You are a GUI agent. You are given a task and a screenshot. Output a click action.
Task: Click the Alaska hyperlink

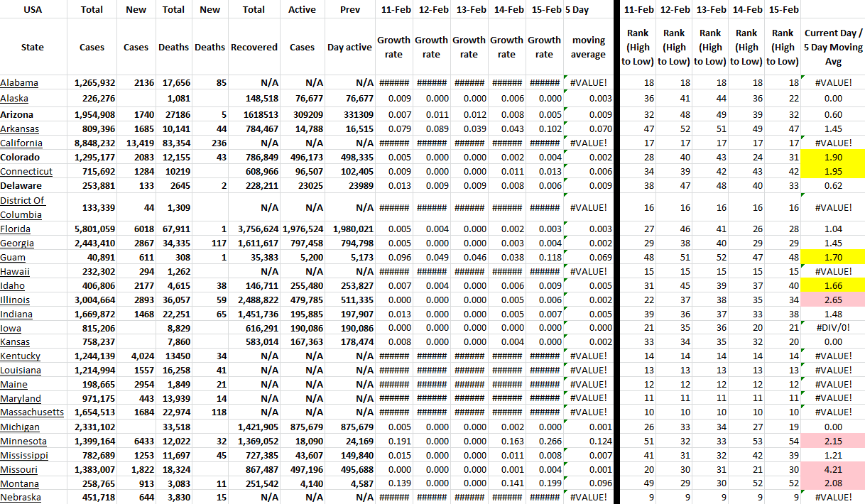(x=14, y=99)
